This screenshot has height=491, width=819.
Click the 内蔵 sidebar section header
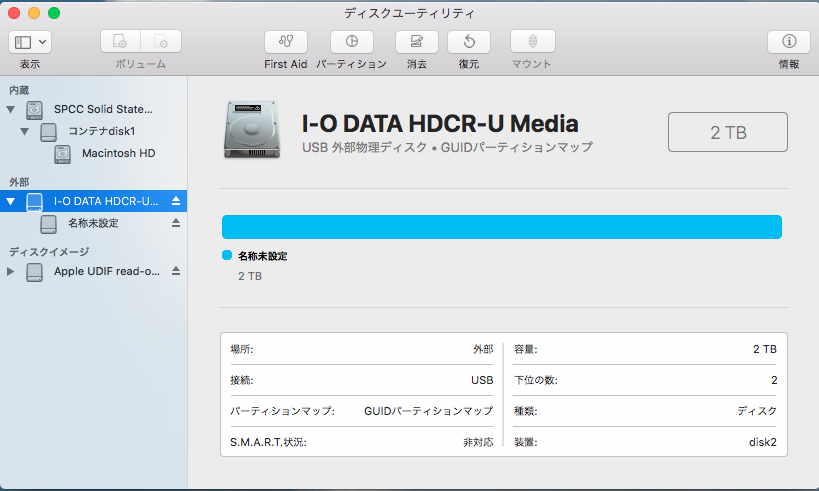[x=19, y=90]
